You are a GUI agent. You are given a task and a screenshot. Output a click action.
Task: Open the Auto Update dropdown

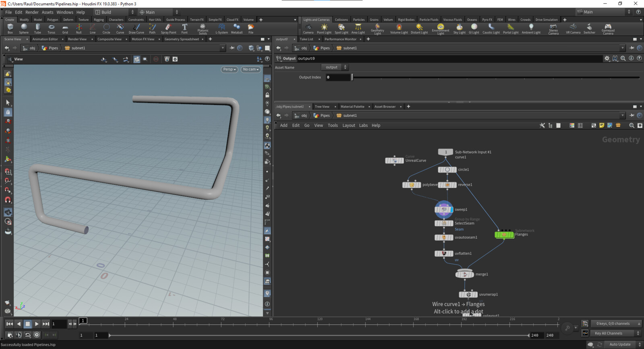pyautogui.click(x=624, y=345)
